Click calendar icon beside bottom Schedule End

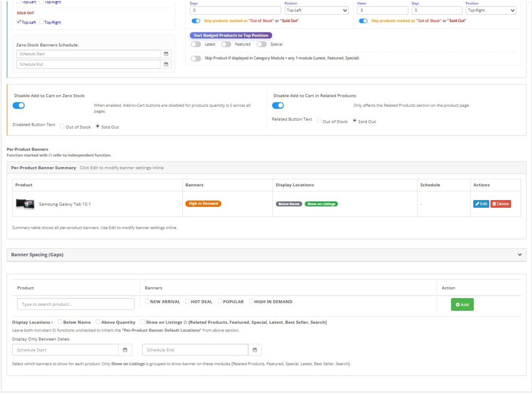tap(255, 350)
